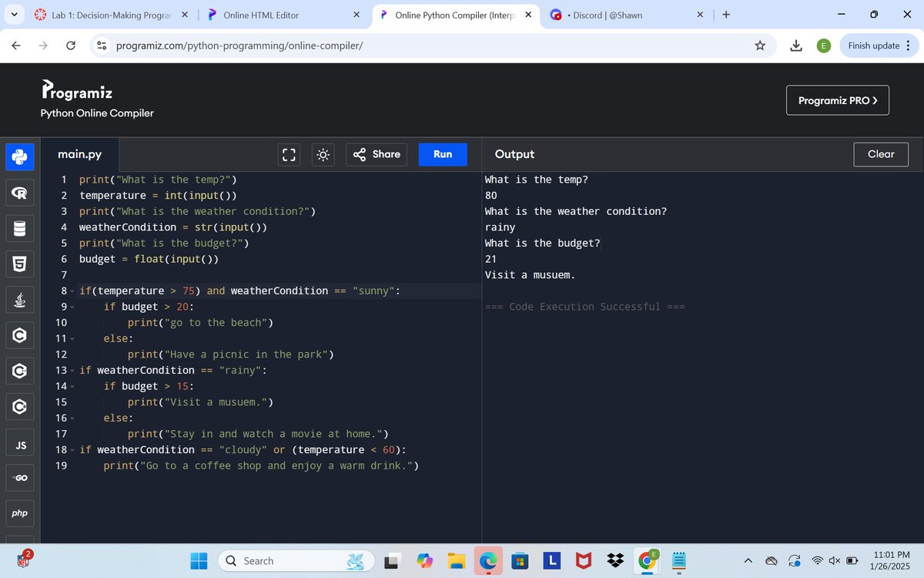This screenshot has width=924, height=578.
Task: Switch to the C# compiler icon
Action: pyautogui.click(x=20, y=407)
